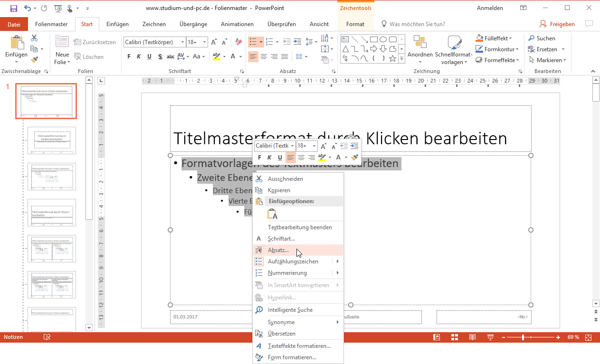Undo the last action
The image size is (600, 364).
tap(27, 8)
